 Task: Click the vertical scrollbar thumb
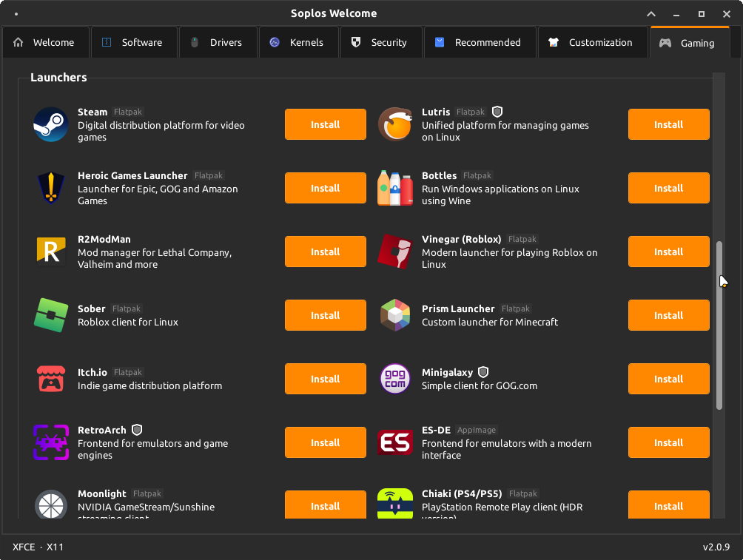(x=719, y=325)
